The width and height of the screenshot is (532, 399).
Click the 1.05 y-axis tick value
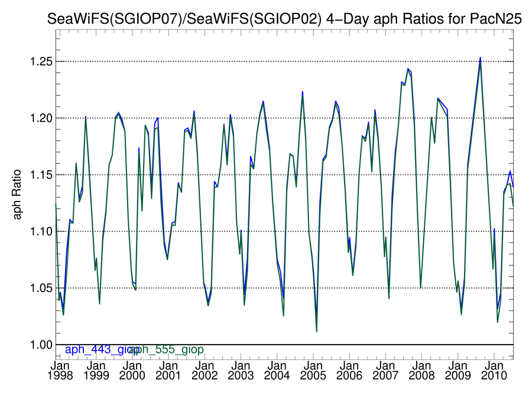click(x=42, y=288)
